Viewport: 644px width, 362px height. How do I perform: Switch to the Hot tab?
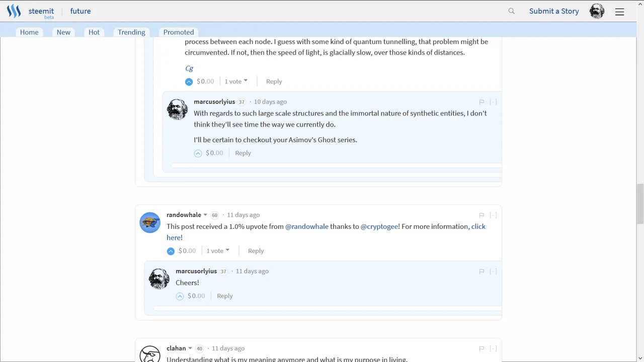(94, 32)
